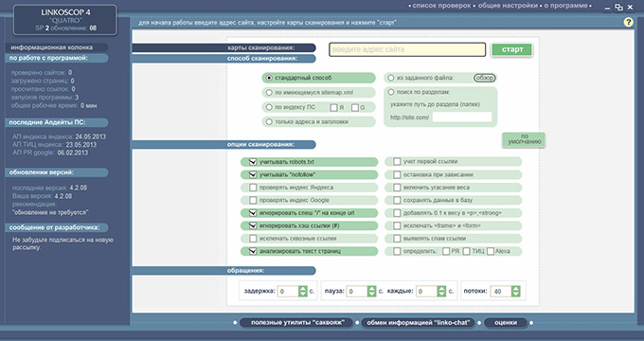Enable исключать сквозные ссылки checkbox
Screen dimensions: 644x341
pos(253,239)
